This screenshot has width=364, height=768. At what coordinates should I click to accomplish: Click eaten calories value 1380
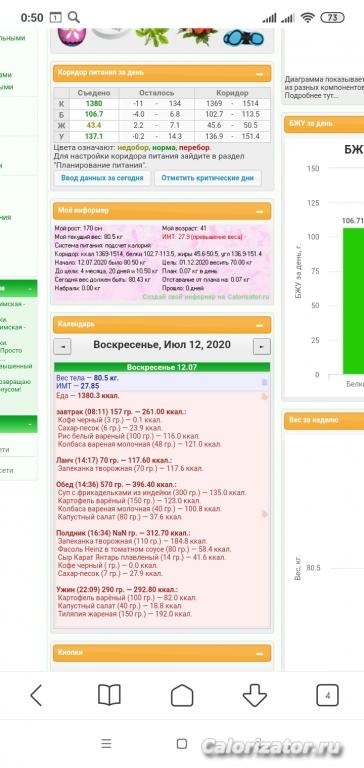coord(94,104)
